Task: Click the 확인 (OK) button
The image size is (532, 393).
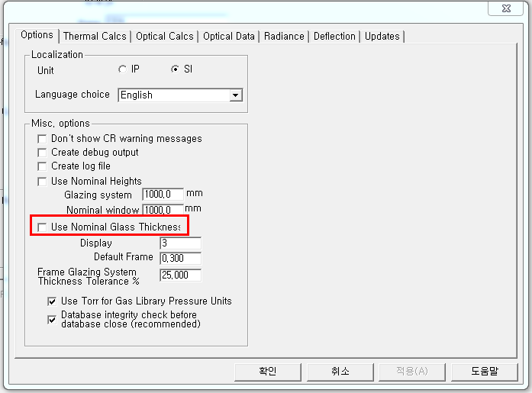Action: point(267,372)
